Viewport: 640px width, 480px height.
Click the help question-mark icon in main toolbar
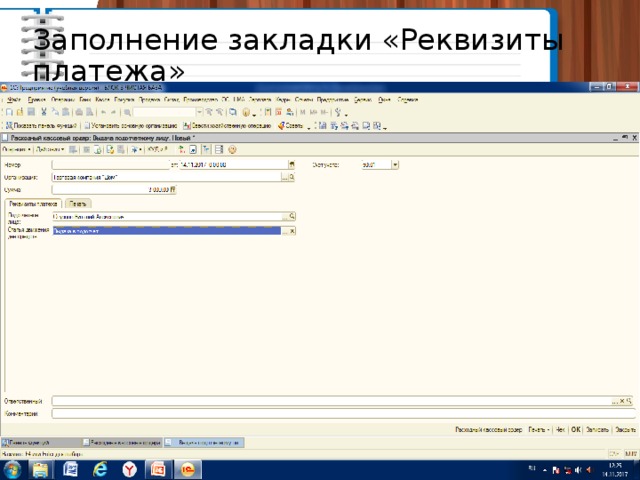click(x=246, y=112)
